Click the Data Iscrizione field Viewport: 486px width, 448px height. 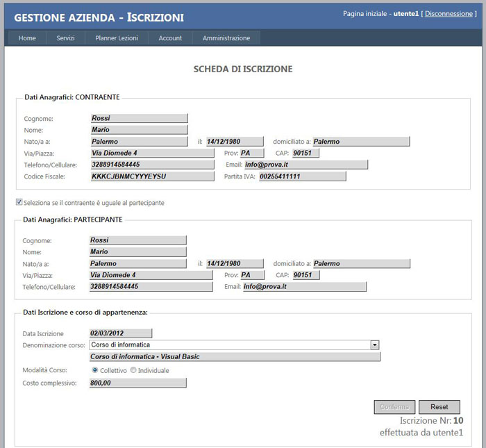pyautogui.click(x=121, y=333)
